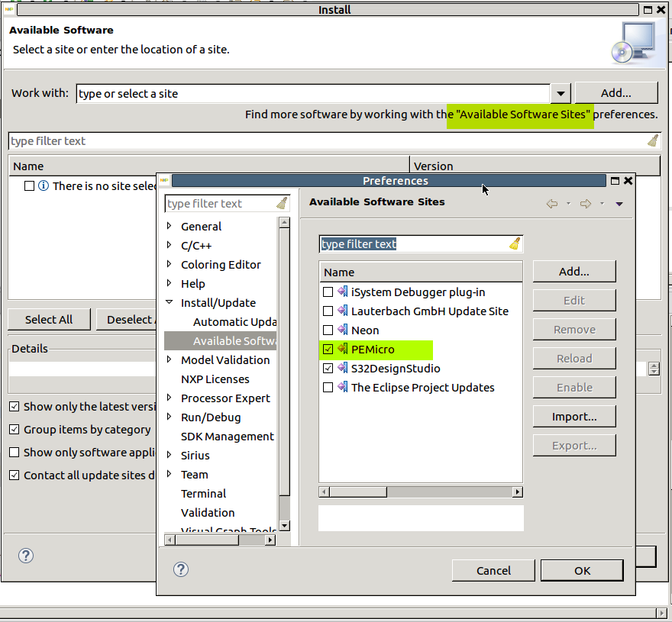Viewport: 672px width, 622px height.
Task: Click Select All in Install dialog
Action: tap(49, 320)
